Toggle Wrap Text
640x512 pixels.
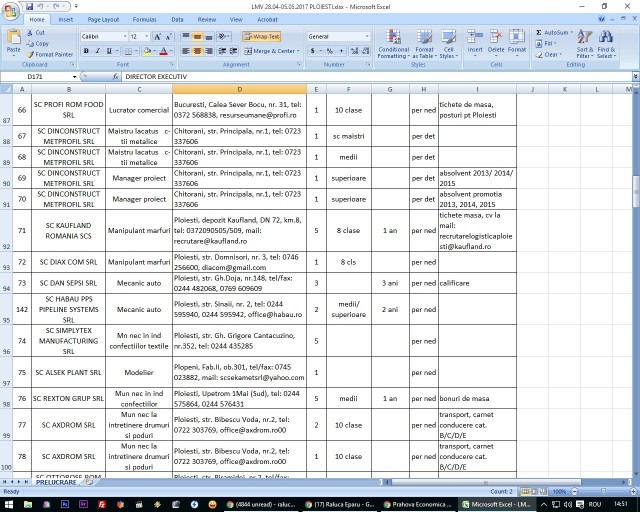261,36
